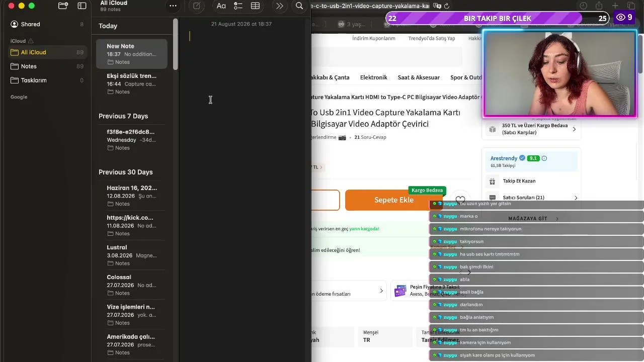Open the Saat & Aksesuar category
Viewport: 644px width, 362px height.
(419, 77)
